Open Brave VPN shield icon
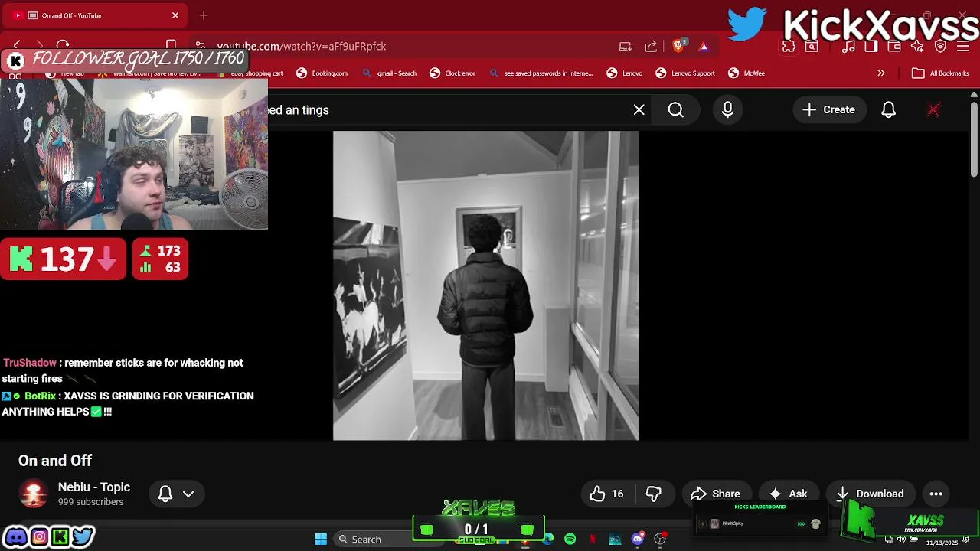Viewport: 980px width, 551px height. [x=941, y=46]
